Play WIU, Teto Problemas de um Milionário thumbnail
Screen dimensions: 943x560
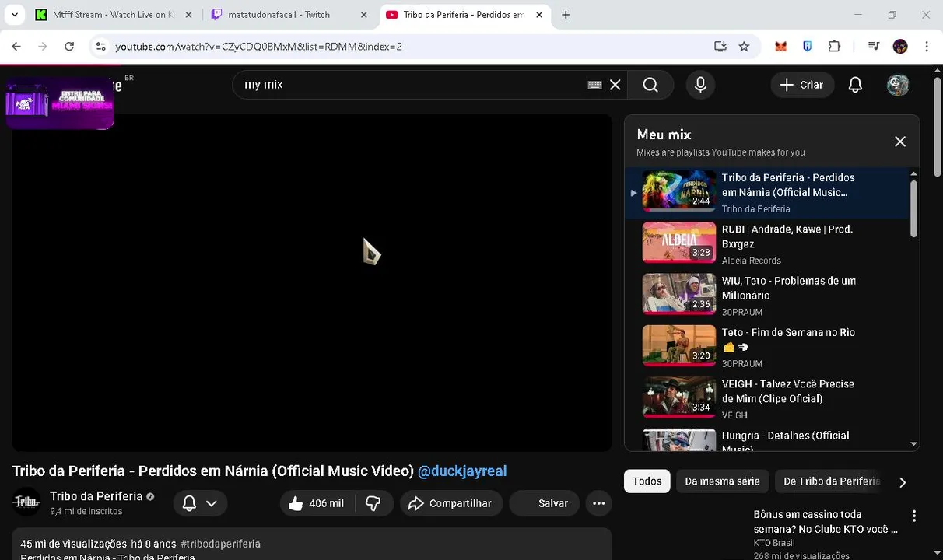pos(678,294)
